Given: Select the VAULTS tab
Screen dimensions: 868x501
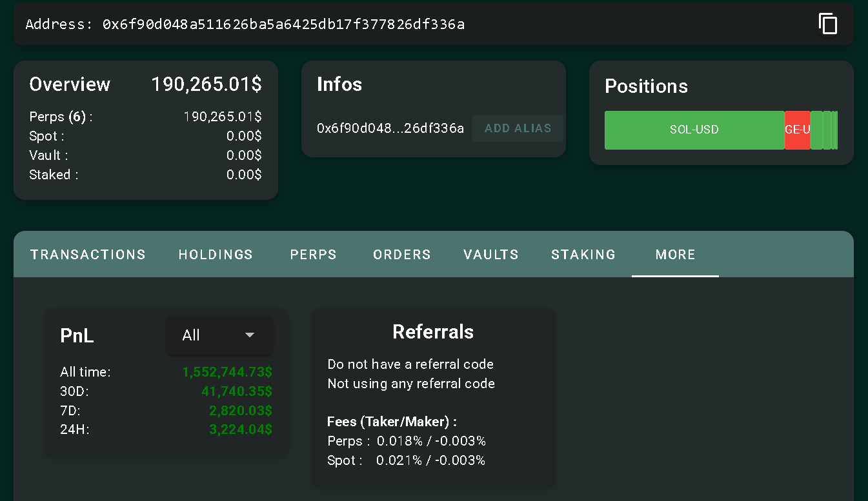Looking at the screenshot, I should [x=490, y=255].
